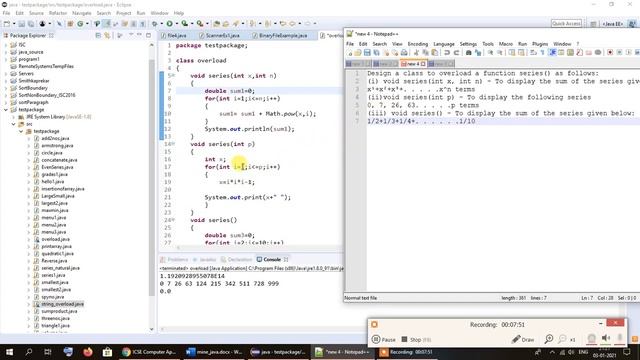Open the Task View taskbar icon
This screenshot has height=360, width=640.
coord(48,352)
